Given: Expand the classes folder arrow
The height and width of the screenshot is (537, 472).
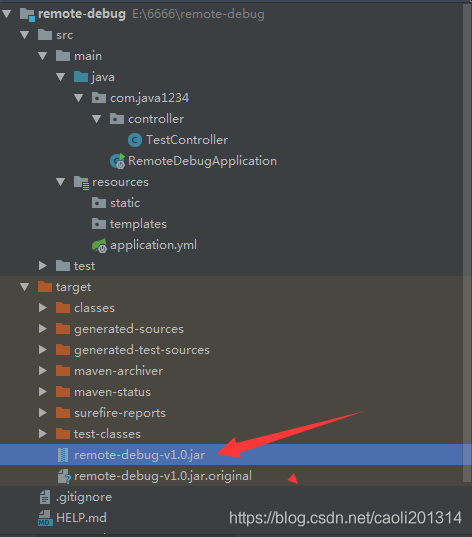Looking at the screenshot, I should point(42,308).
